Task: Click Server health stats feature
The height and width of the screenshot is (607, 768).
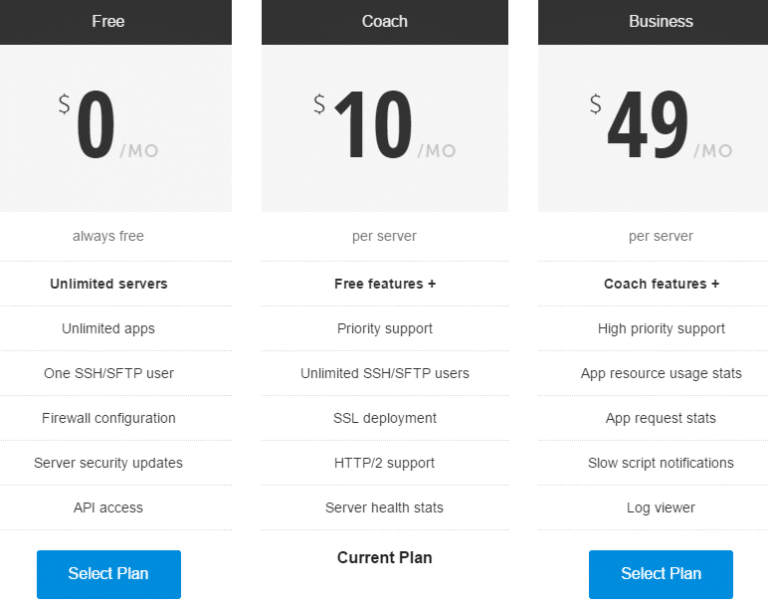Action: pyautogui.click(x=384, y=508)
